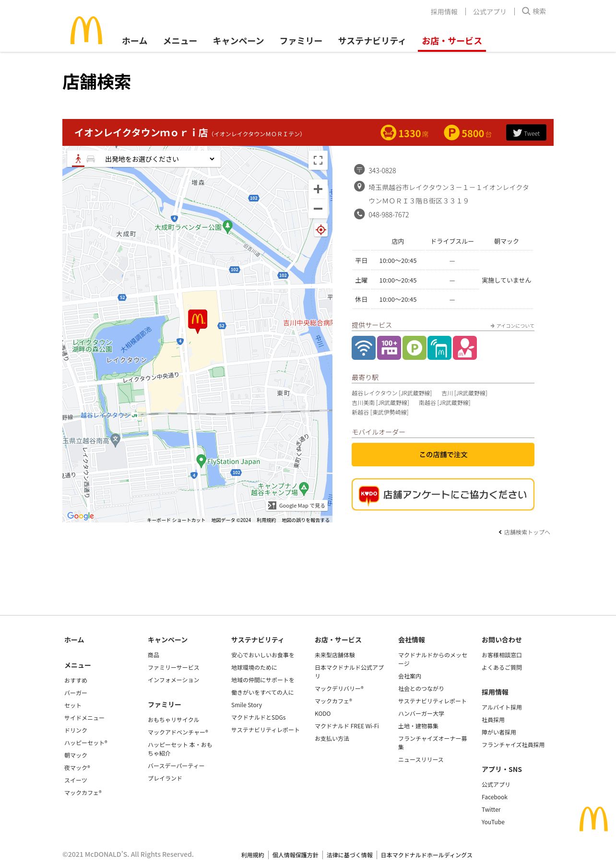The image size is (616, 865).
Task: Open the ファミリー navigation item
Action: pyautogui.click(x=301, y=41)
